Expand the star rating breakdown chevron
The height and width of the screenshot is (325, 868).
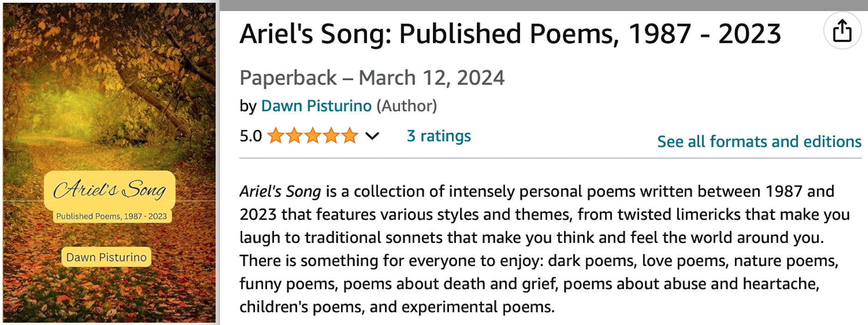click(372, 136)
